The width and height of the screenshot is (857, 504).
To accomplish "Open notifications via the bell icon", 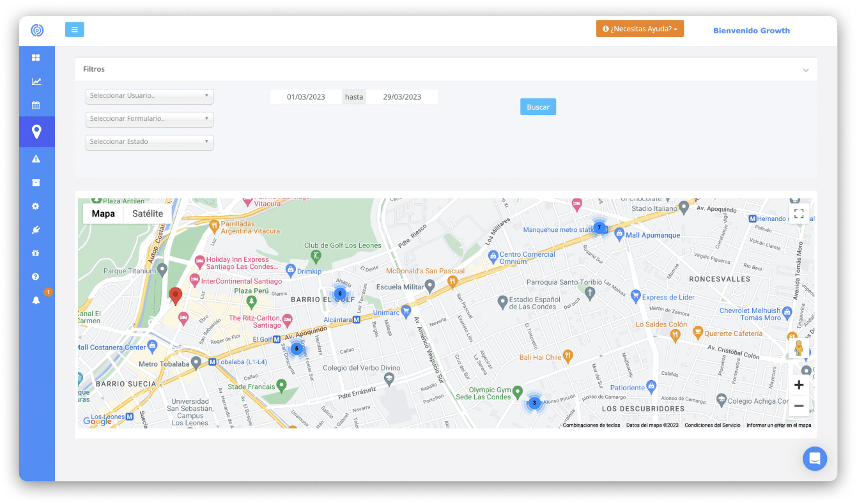I will point(36,300).
